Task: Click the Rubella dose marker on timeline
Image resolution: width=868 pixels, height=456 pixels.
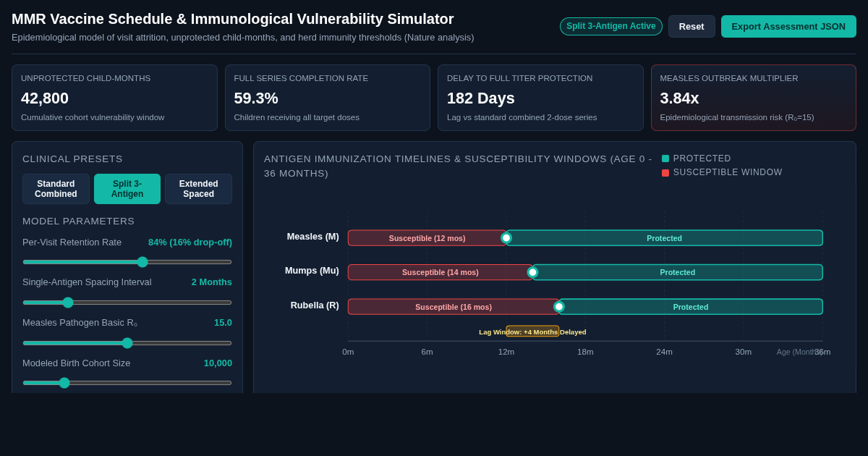Action: point(559,307)
